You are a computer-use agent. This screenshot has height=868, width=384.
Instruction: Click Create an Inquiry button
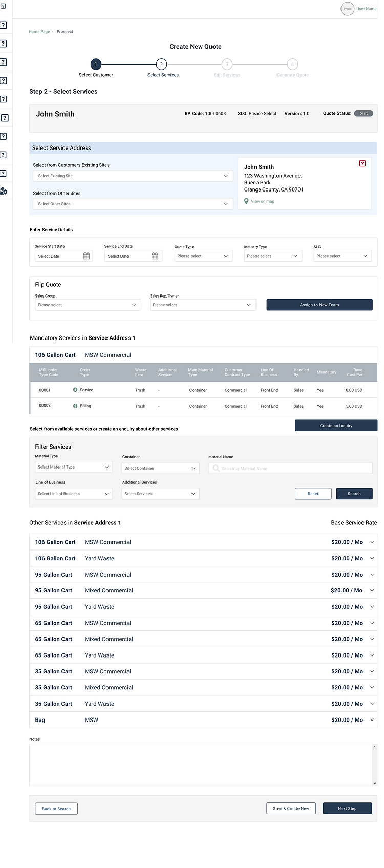click(336, 426)
